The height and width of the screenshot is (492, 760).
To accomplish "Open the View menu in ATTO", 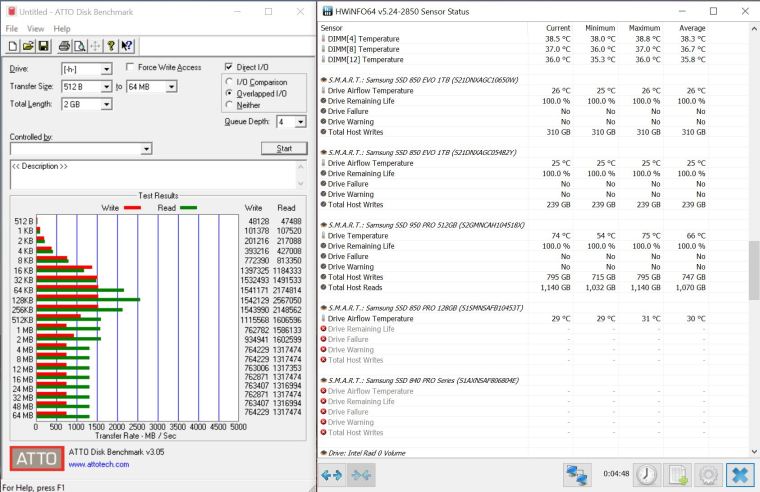I will tap(35, 29).
